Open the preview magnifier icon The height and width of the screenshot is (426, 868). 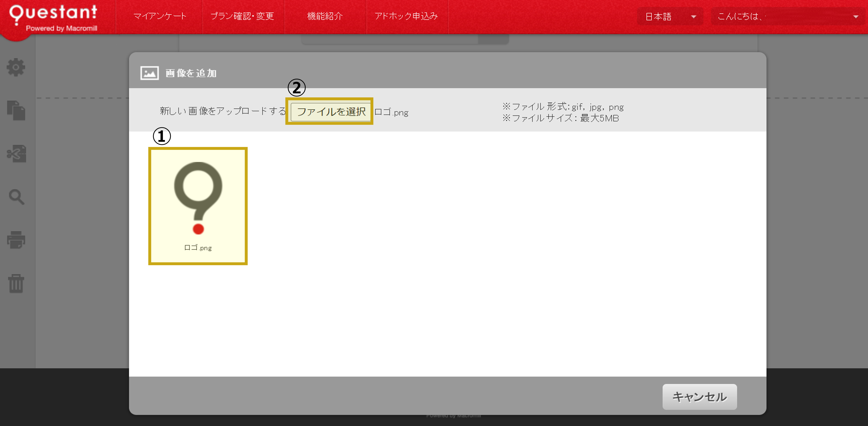16,197
